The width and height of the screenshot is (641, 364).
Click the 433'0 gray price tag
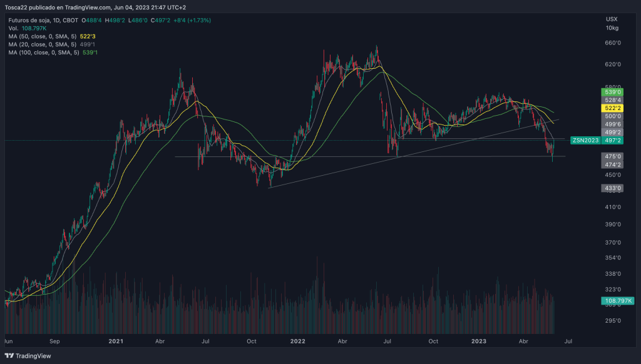coord(612,188)
